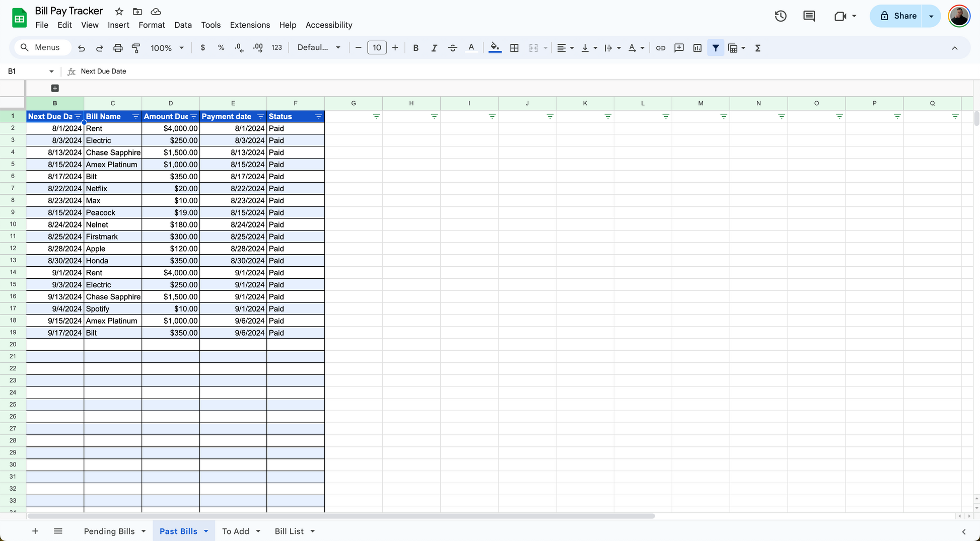Open the Extensions menu
The image size is (980, 541).
point(250,25)
